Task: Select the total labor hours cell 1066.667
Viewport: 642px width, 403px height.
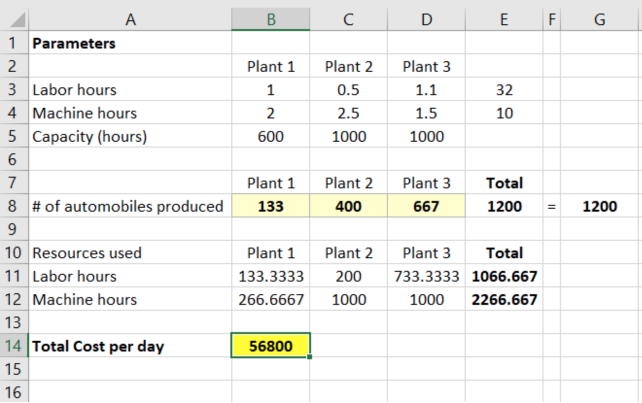Action: click(504, 276)
